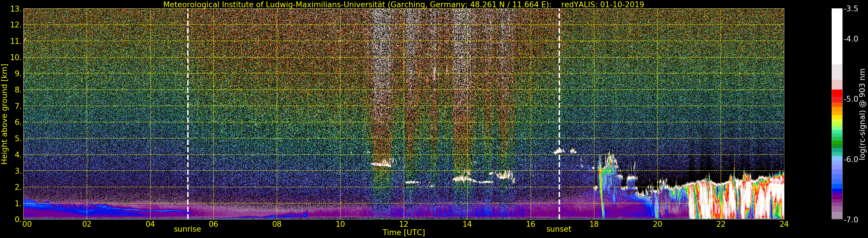Click the time tick label 08
The height and width of the screenshot is (238, 868).
(277, 224)
